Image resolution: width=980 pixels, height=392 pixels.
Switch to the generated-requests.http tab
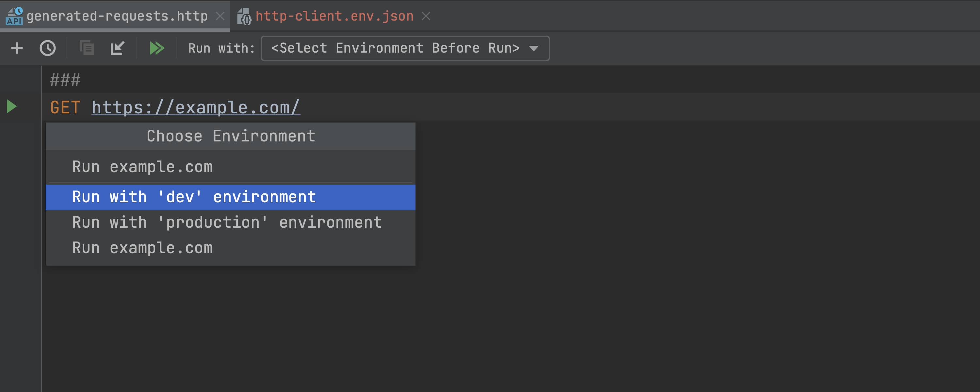click(x=117, y=16)
